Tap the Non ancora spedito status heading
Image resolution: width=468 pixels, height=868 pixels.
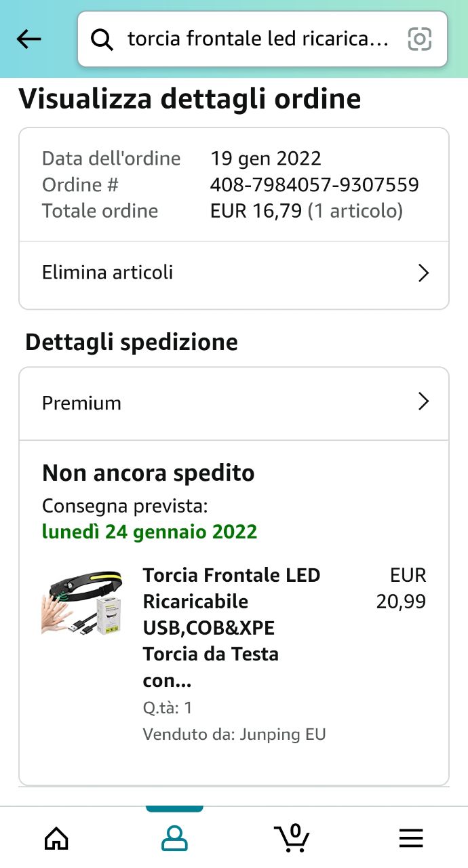[x=149, y=473]
